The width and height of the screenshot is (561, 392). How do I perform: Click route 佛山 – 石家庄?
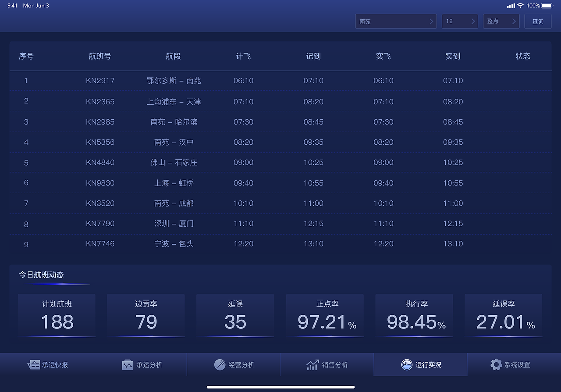(x=174, y=162)
